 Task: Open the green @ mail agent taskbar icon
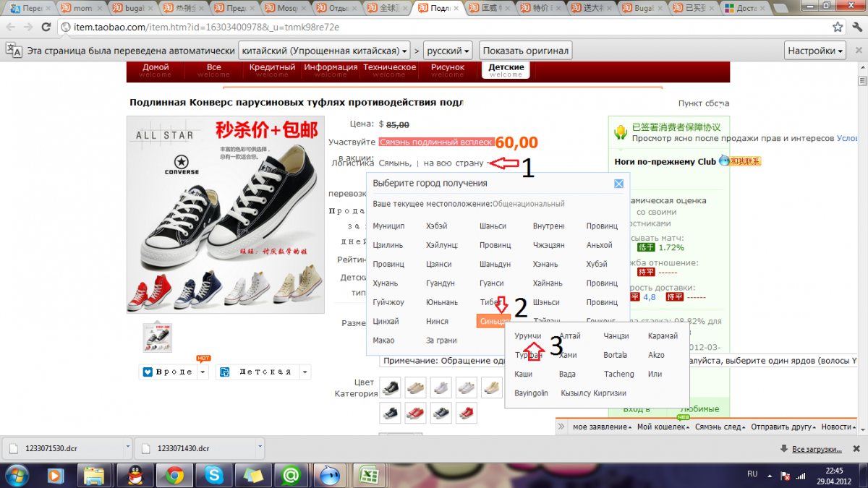(292, 475)
